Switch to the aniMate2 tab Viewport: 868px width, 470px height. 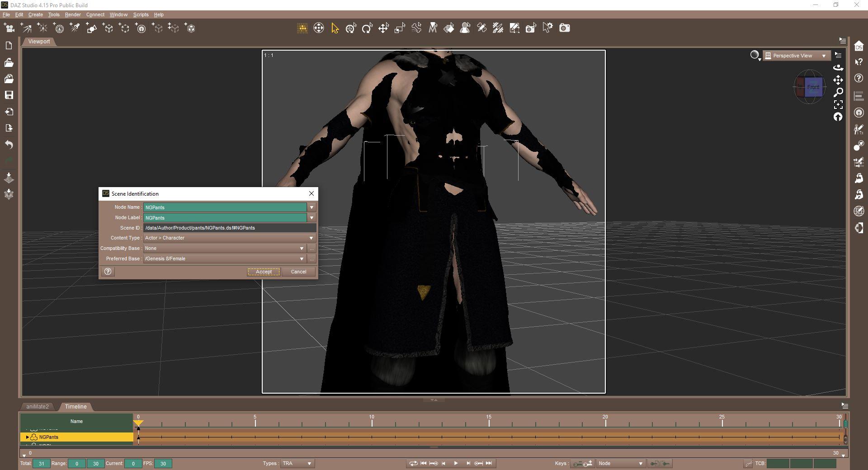pyautogui.click(x=38, y=407)
